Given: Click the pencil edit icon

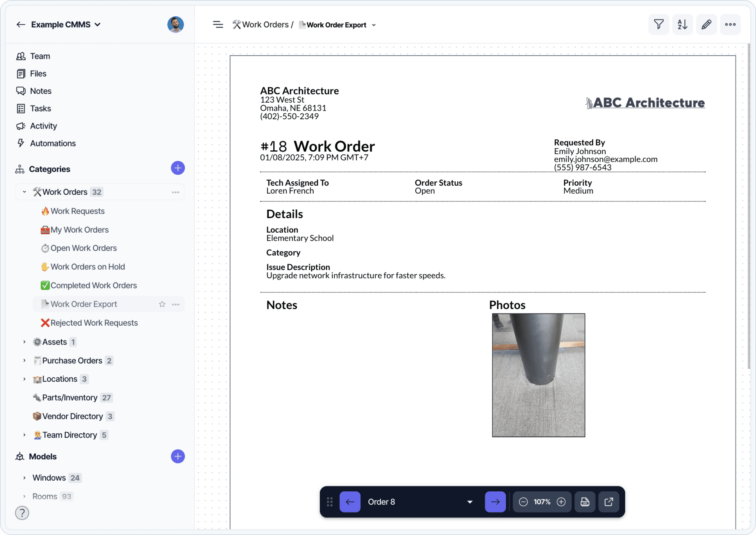Looking at the screenshot, I should [706, 24].
